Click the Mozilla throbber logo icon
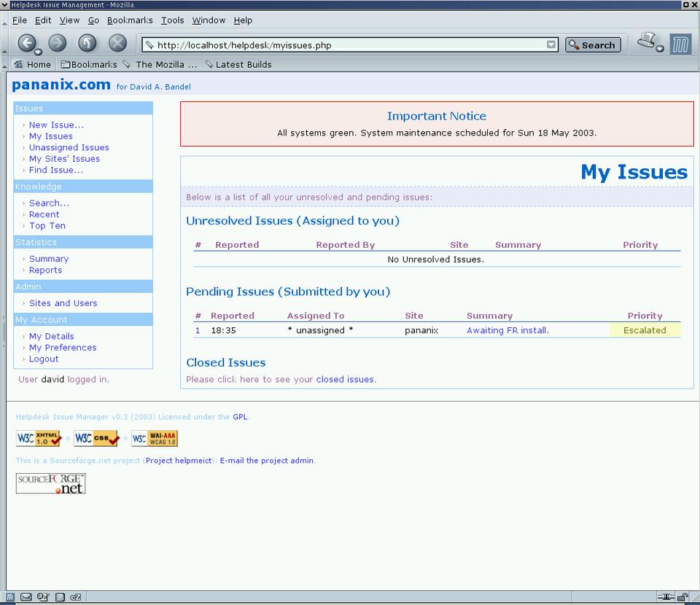The height and width of the screenshot is (605, 700). click(680, 44)
